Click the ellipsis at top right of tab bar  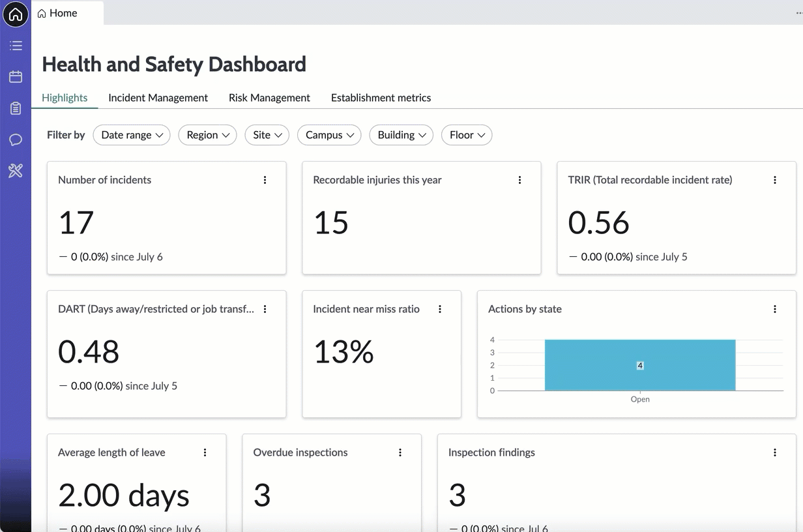click(x=798, y=13)
